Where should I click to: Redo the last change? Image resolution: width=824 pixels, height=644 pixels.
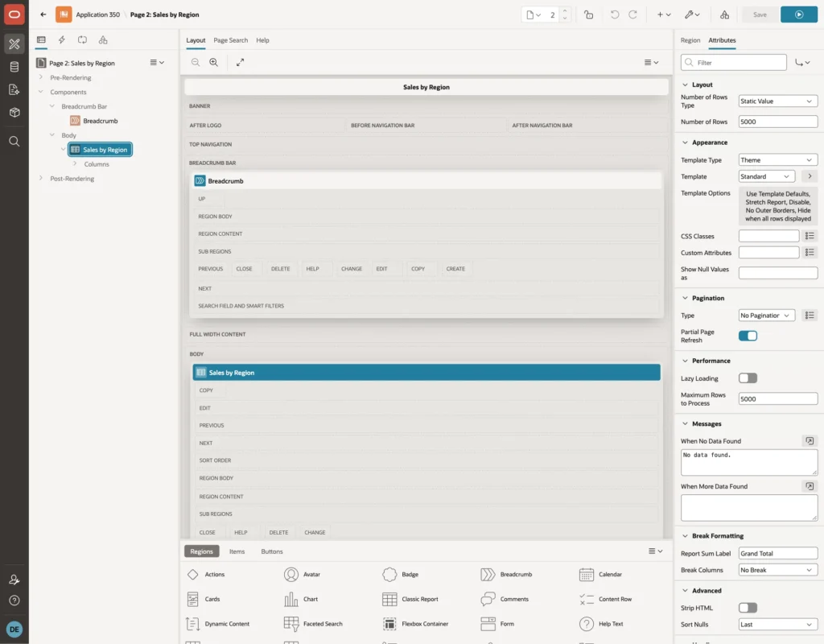pyautogui.click(x=632, y=14)
